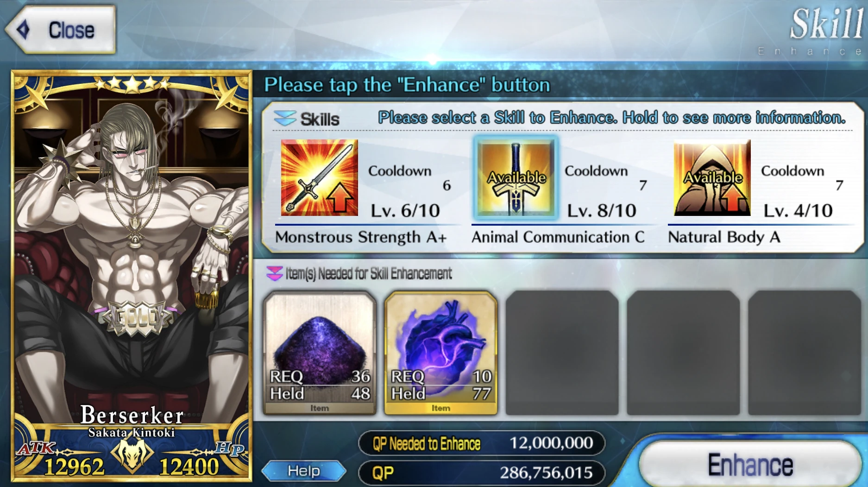Screen dimensions: 868x487
Task: Select the Natural Body hooded skill icon
Action: [712, 177]
